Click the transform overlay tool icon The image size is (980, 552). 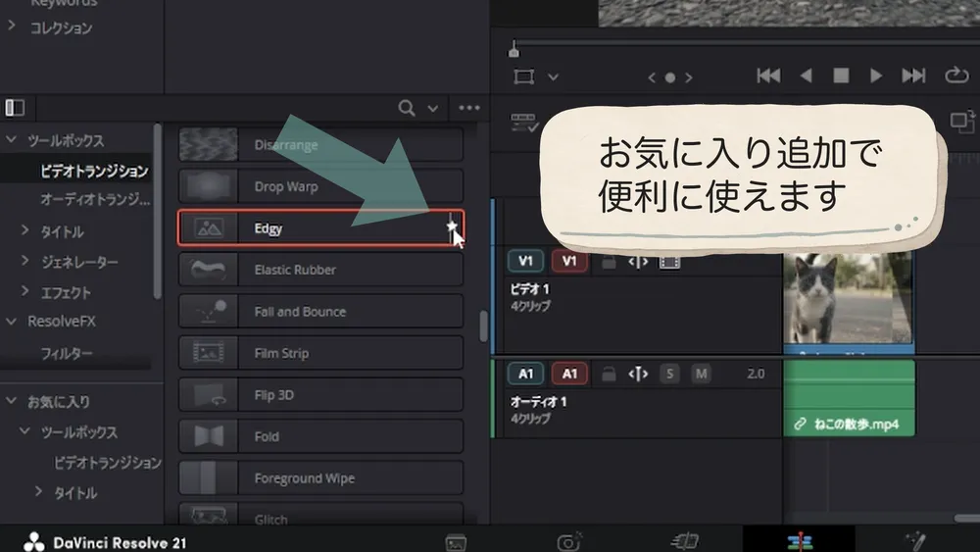(523, 76)
